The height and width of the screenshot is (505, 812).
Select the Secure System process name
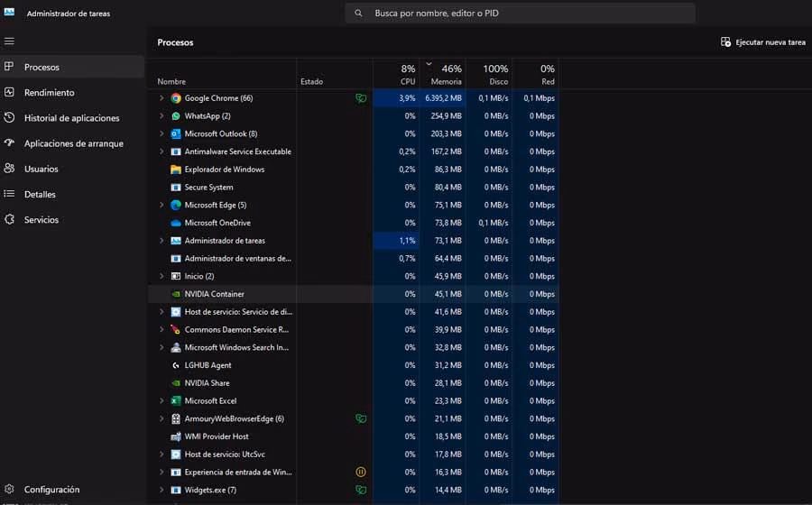coord(208,188)
